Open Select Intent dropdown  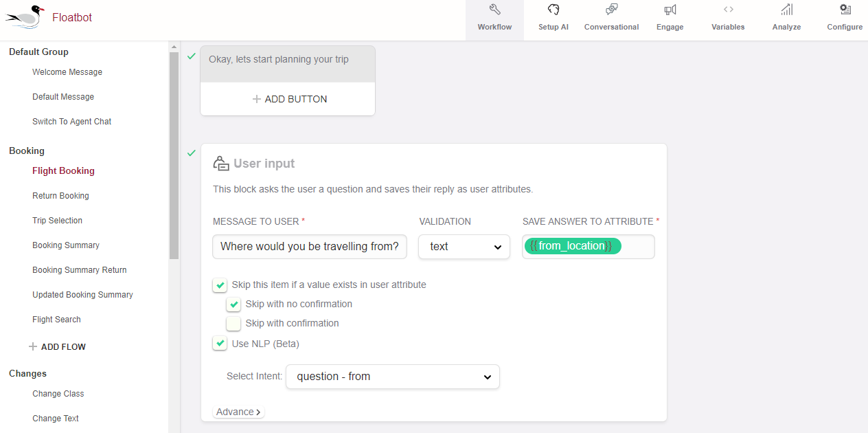coord(393,377)
